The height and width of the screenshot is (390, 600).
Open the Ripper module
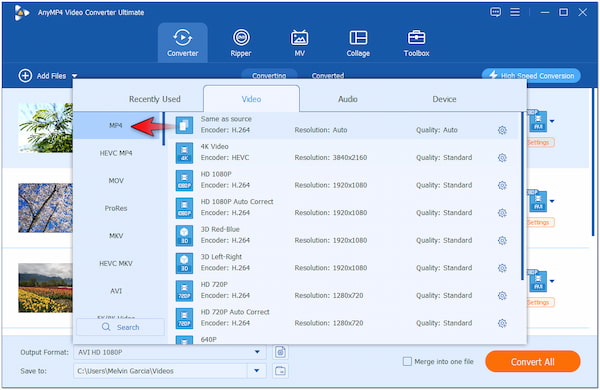(x=241, y=42)
